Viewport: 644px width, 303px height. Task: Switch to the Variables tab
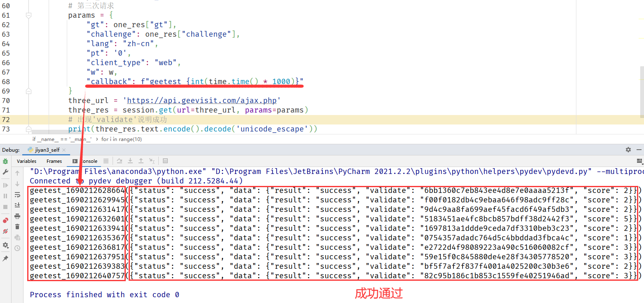coord(26,161)
